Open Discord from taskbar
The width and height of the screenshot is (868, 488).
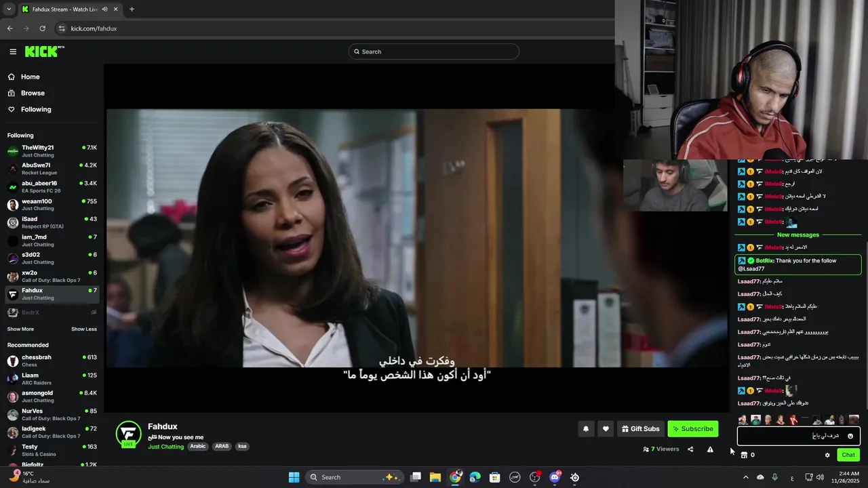coord(555,477)
